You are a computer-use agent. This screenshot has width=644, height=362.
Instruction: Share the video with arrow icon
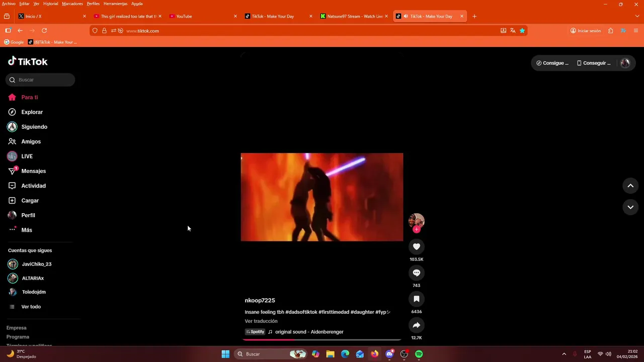click(417, 325)
